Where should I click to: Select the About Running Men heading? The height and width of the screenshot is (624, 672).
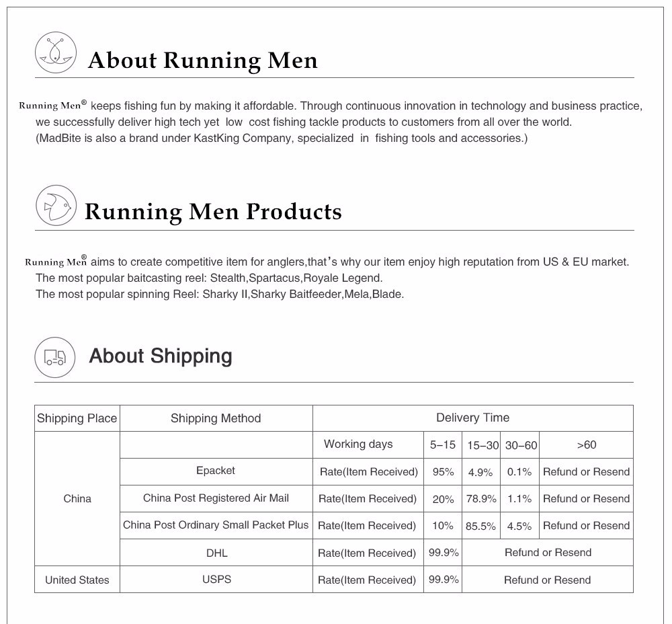click(202, 61)
